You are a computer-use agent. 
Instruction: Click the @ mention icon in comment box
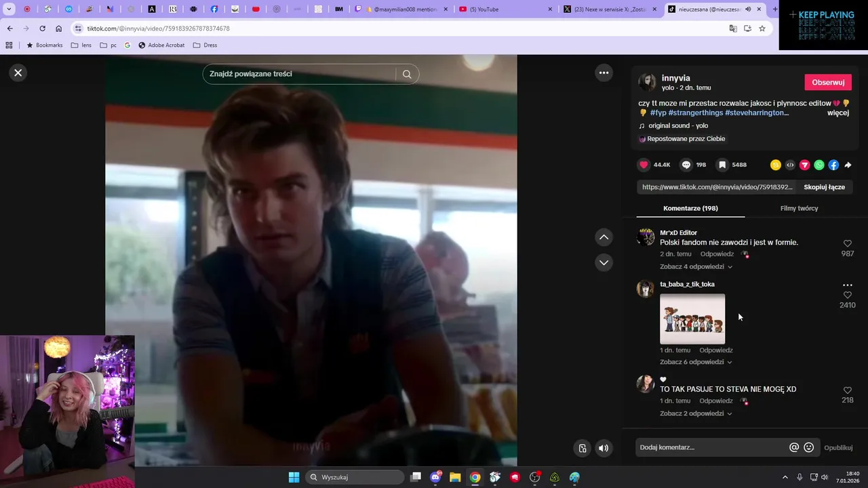pyautogui.click(x=794, y=447)
